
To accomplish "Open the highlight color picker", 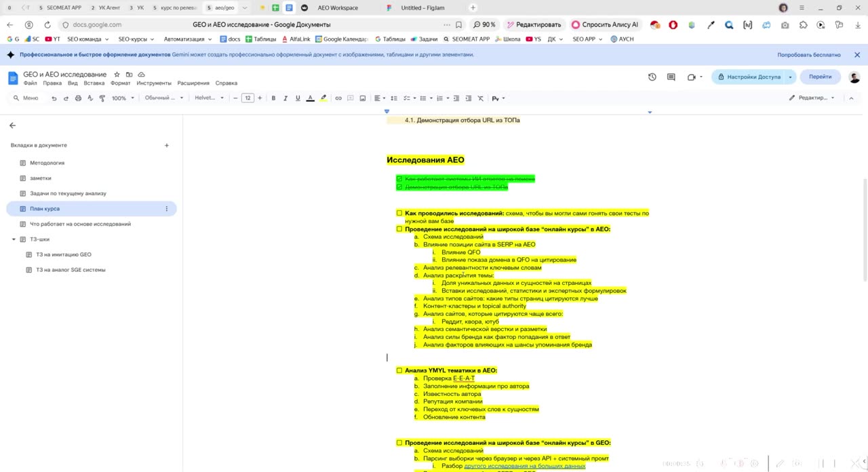I will pos(323,98).
